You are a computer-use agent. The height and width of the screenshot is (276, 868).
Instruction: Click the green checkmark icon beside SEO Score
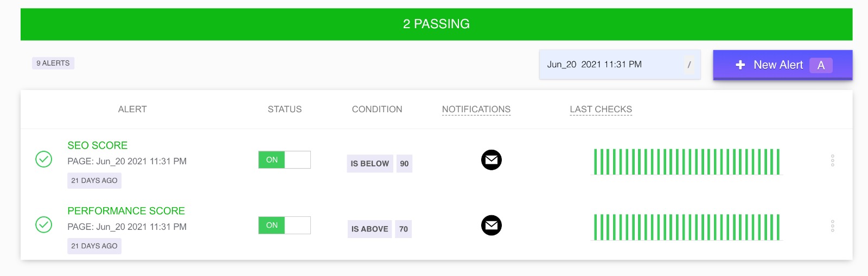pos(44,159)
